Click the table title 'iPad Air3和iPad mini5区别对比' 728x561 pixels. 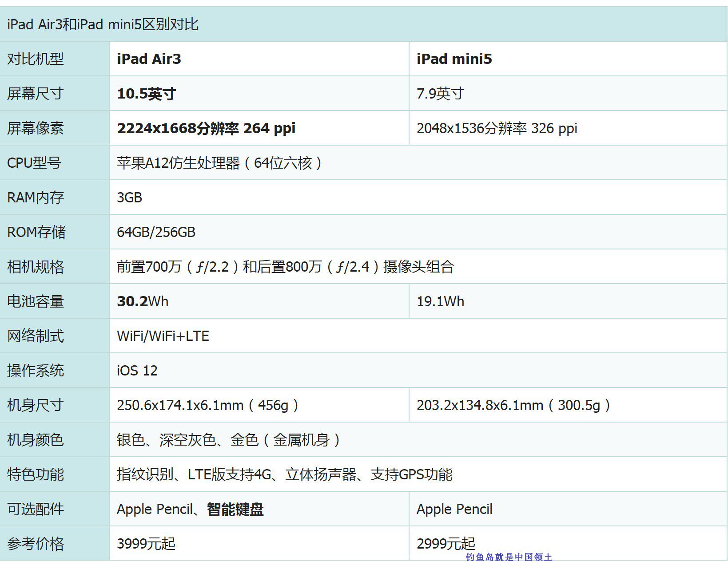pyautogui.click(x=103, y=24)
